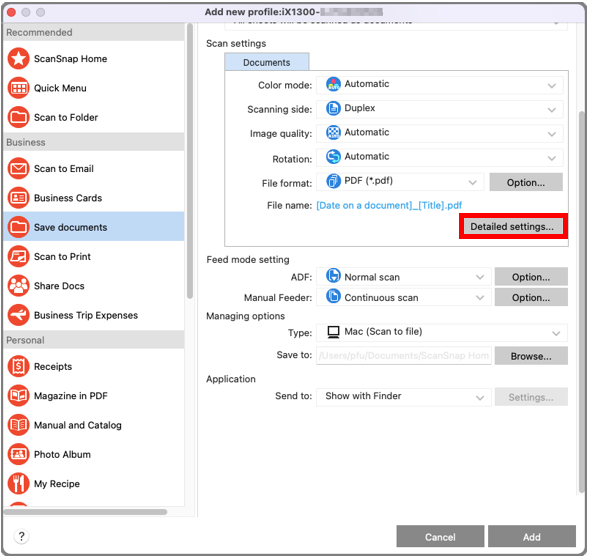
Task: Click the PDF file format icon
Action: (333, 181)
